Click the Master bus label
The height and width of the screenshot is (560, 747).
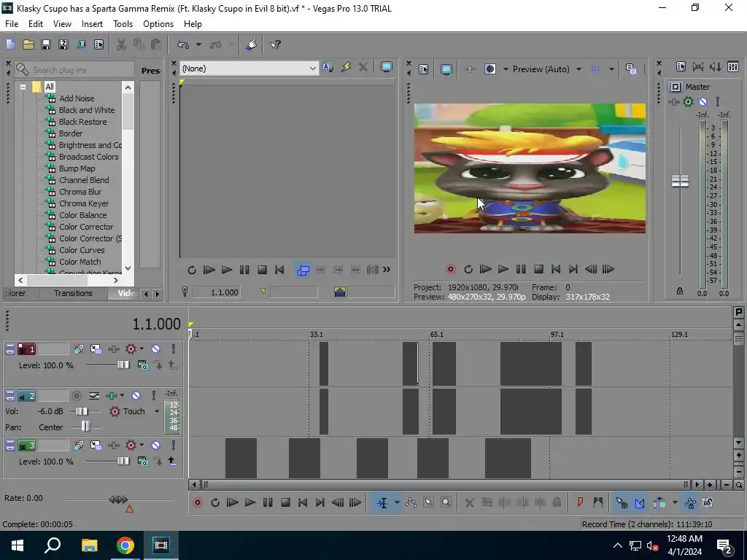697,87
